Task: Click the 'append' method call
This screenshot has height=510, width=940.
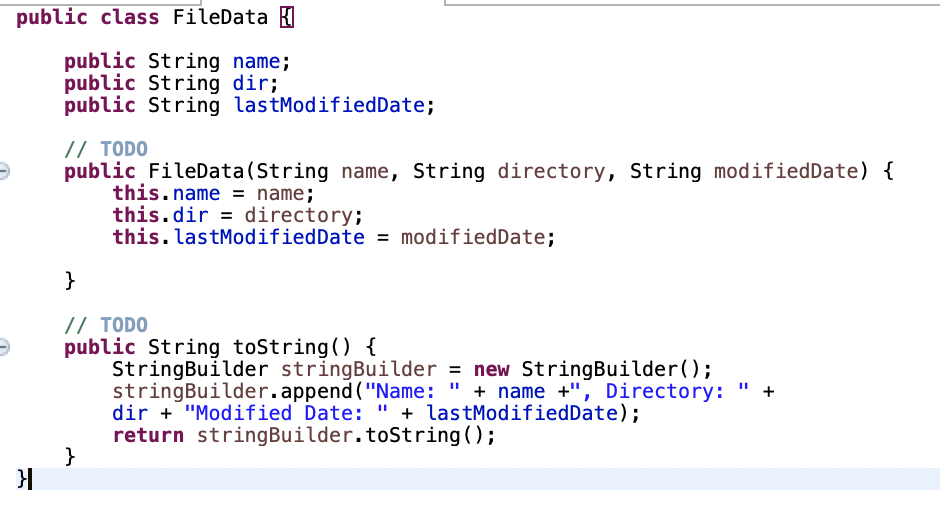Action: coord(316,391)
